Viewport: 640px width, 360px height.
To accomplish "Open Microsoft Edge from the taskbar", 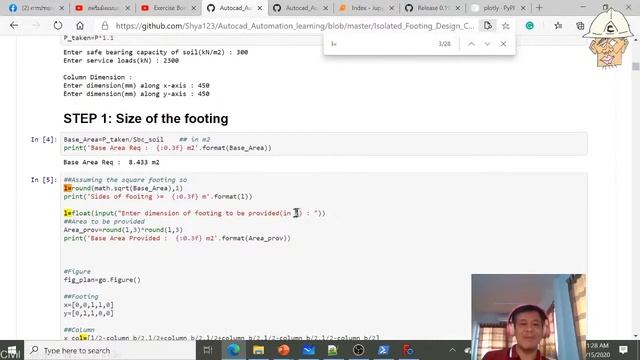I will tap(233, 350).
